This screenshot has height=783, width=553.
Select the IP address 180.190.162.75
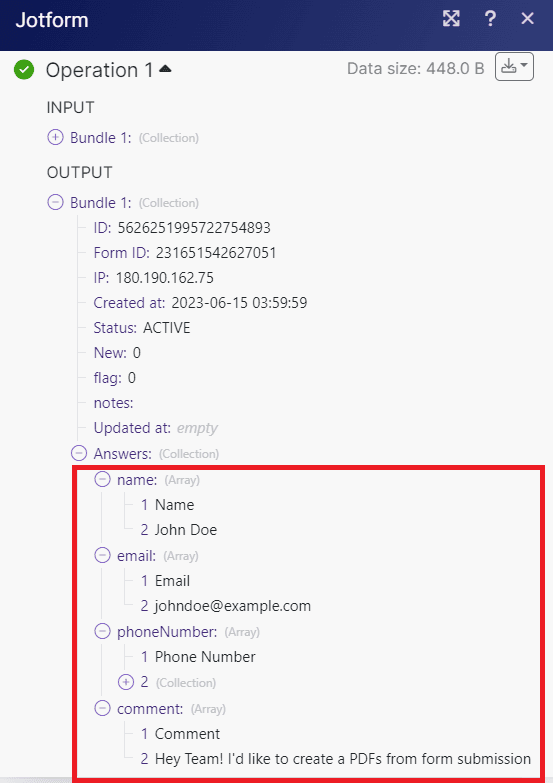164,278
